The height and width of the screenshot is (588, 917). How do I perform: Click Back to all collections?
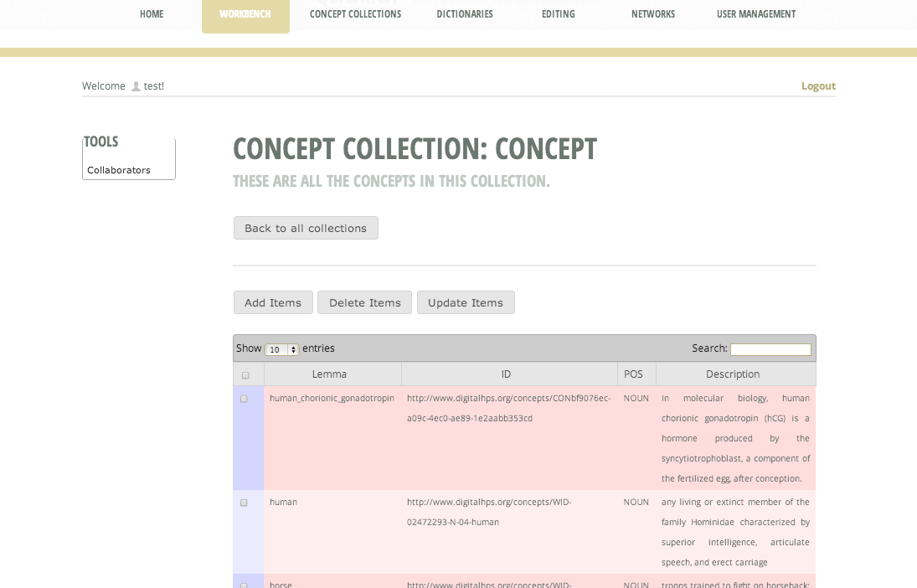coord(306,227)
